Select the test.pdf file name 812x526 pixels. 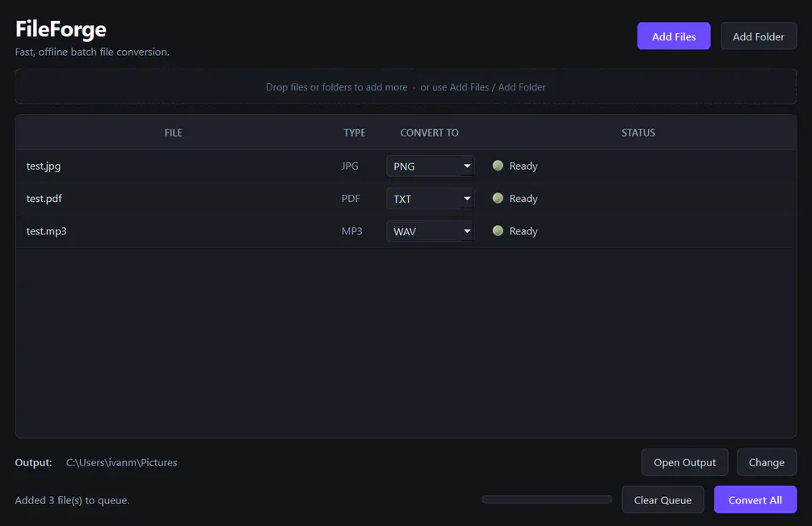pos(44,199)
